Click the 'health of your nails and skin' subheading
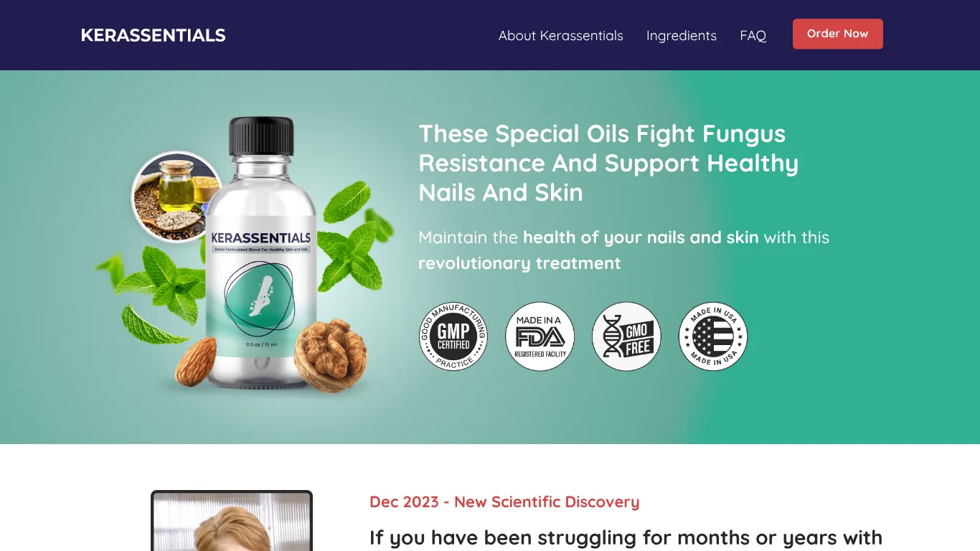 [641, 237]
